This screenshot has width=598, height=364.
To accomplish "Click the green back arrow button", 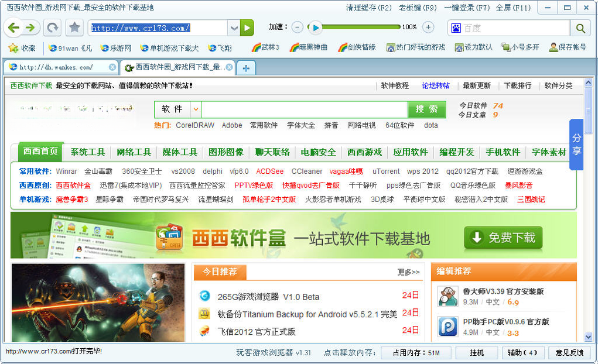I will [13, 28].
